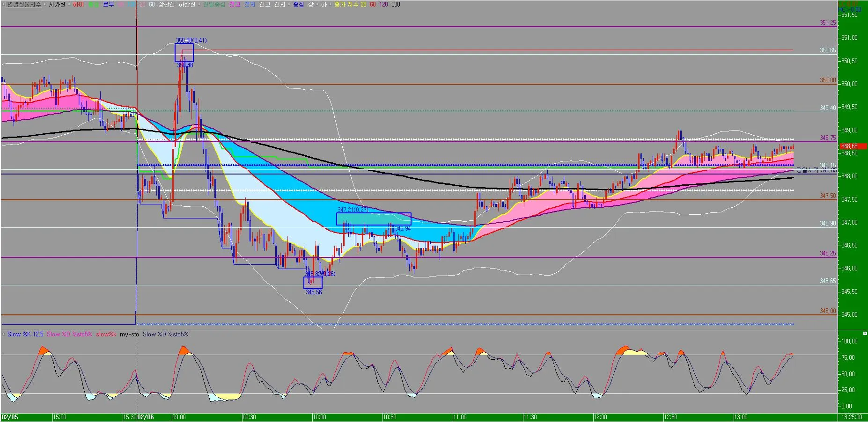Click the magenta 전고 legend label
Screen dimensions: 868x422
(235, 4)
